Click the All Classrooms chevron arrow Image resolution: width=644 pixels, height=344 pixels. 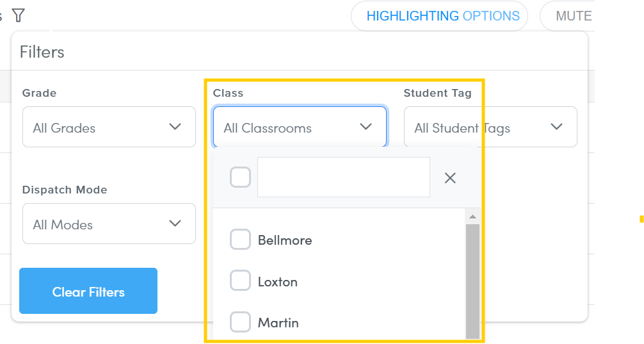(x=366, y=127)
